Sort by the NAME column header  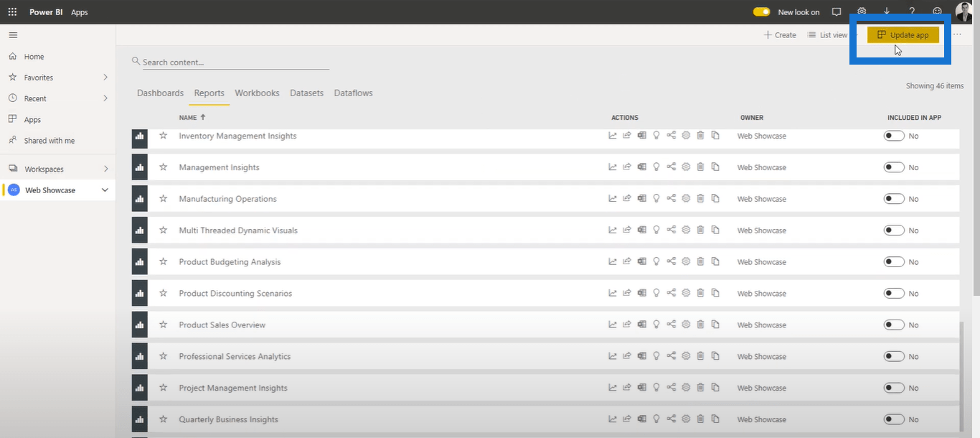192,117
